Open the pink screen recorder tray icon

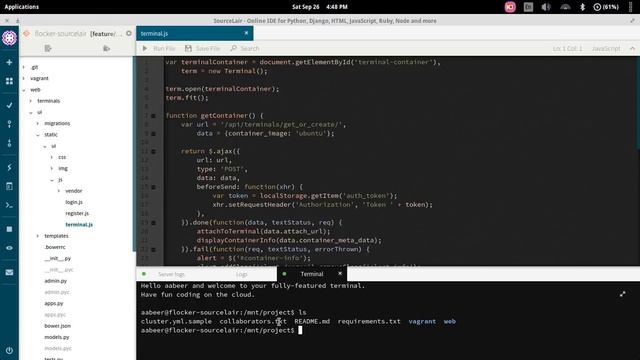coord(510,7)
